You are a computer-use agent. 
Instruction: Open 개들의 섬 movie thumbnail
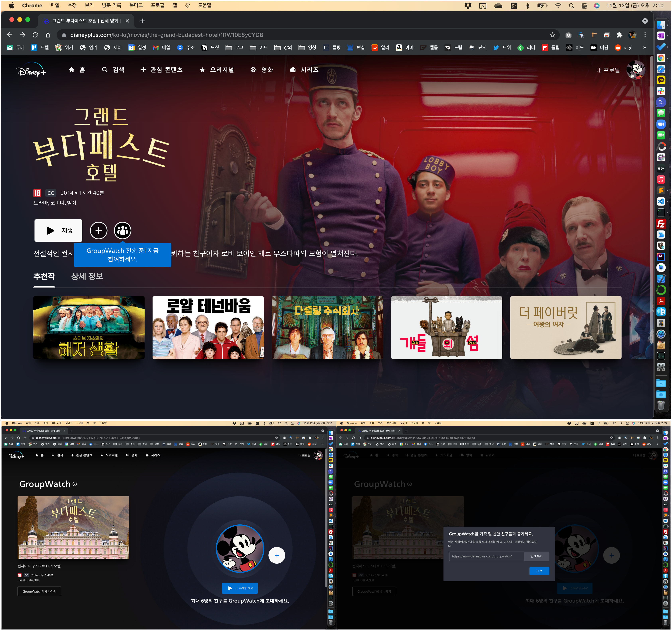pyautogui.click(x=446, y=328)
